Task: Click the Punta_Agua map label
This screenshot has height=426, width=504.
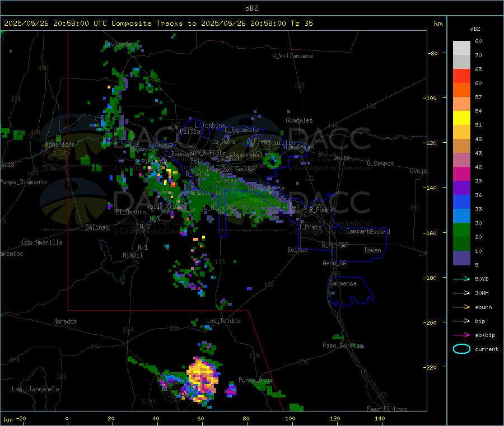Action: (x=255, y=380)
